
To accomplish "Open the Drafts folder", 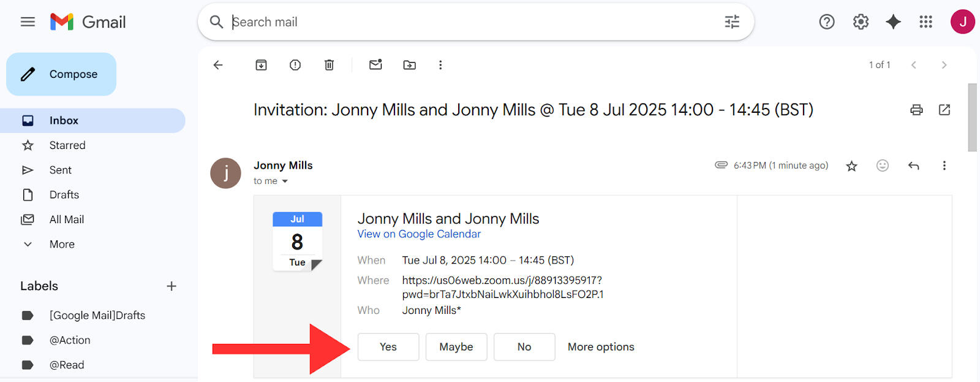I will click(x=64, y=194).
